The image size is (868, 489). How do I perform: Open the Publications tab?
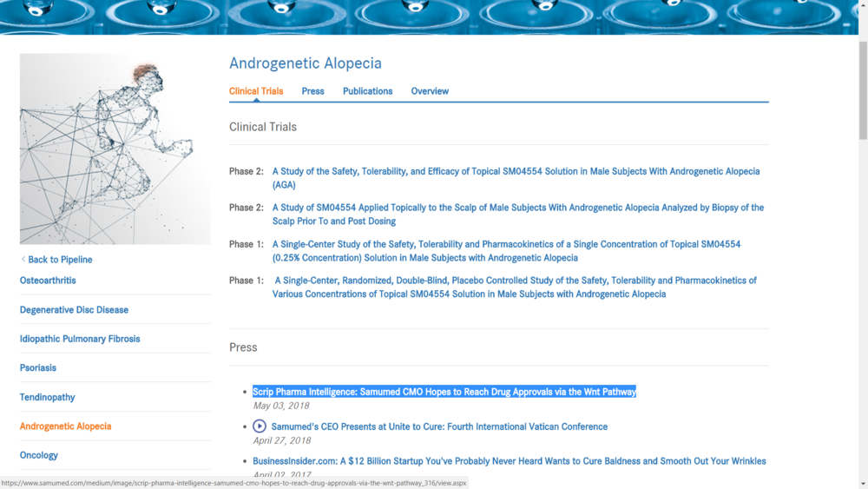point(367,91)
